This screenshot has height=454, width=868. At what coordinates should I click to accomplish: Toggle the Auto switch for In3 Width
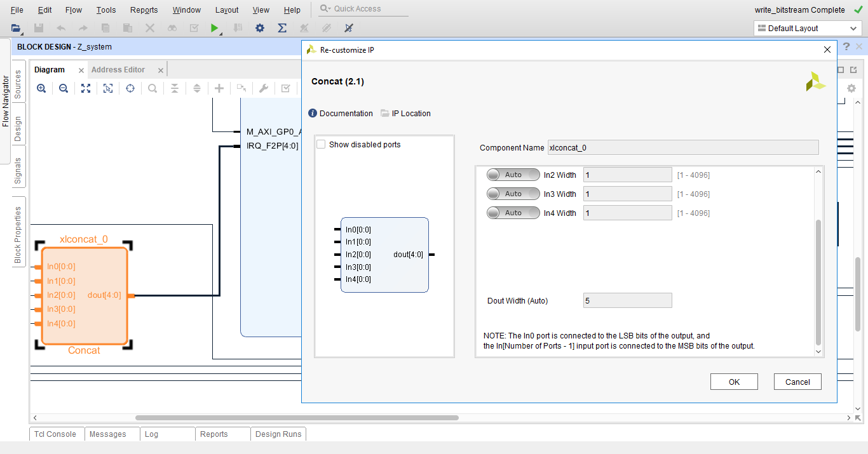[x=513, y=194]
